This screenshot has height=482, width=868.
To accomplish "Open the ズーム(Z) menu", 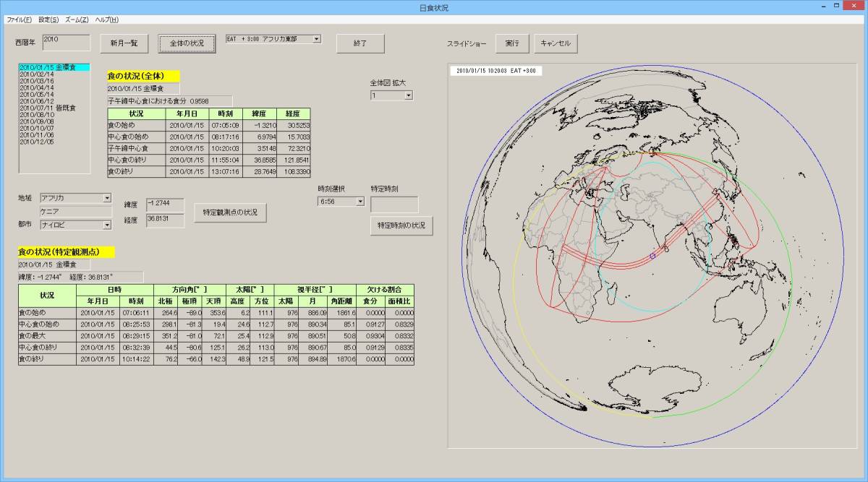I will tap(77, 20).
